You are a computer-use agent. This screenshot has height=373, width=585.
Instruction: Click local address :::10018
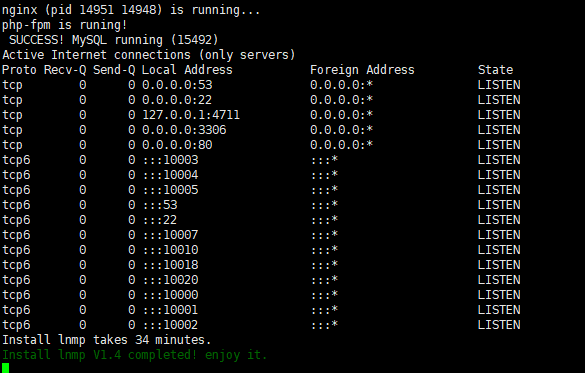coord(171,264)
